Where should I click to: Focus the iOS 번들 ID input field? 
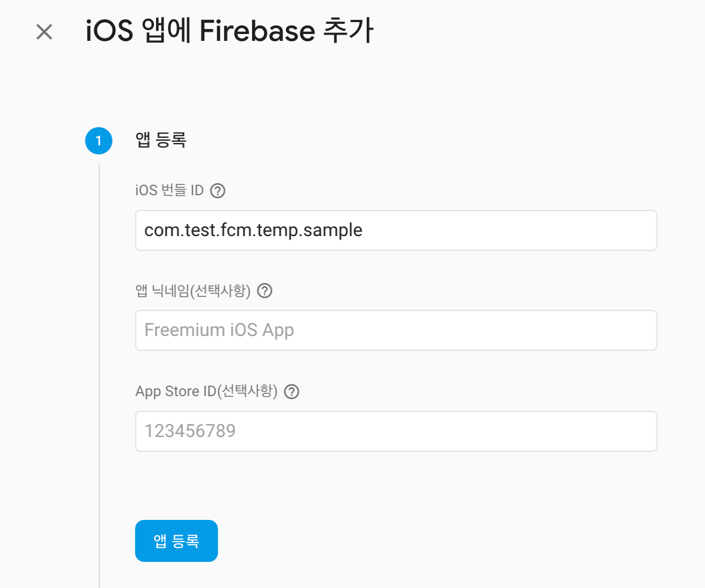pyautogui.click(x=396, y=230)
